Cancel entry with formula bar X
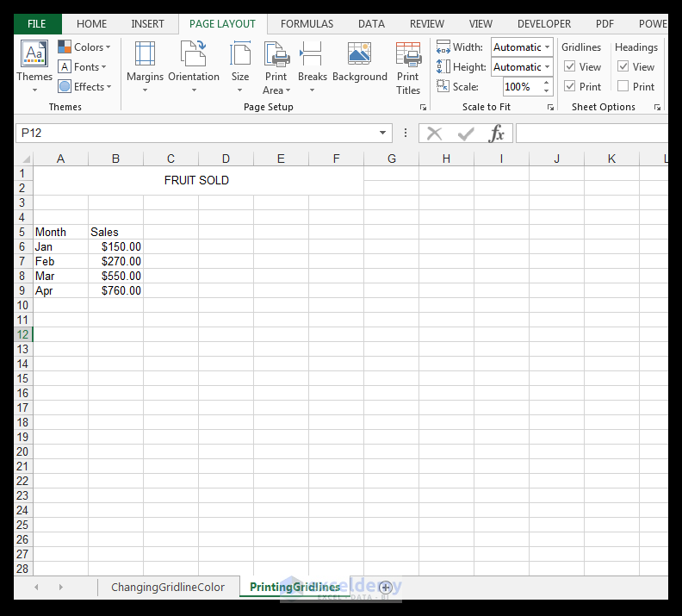The image size is (682, 616). tap(434, 134)
